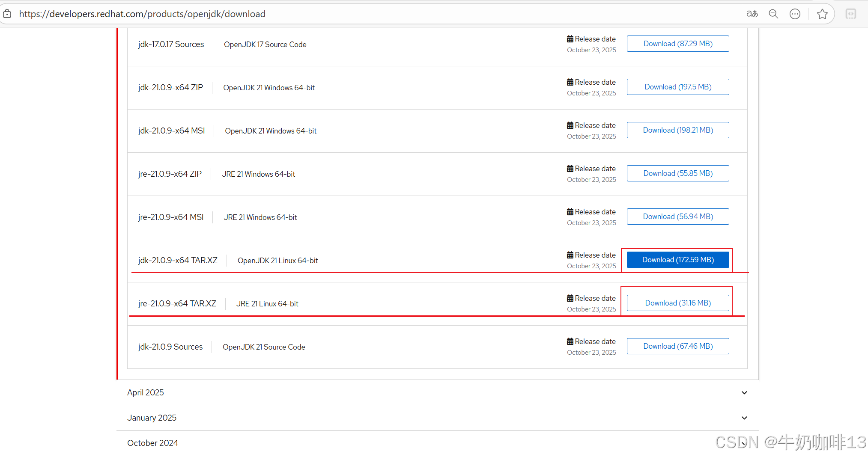Click the April 2025 chevron arrow
Image resolution: width=868 pixels, height=457 pixels.
click(x=744, y=393)
